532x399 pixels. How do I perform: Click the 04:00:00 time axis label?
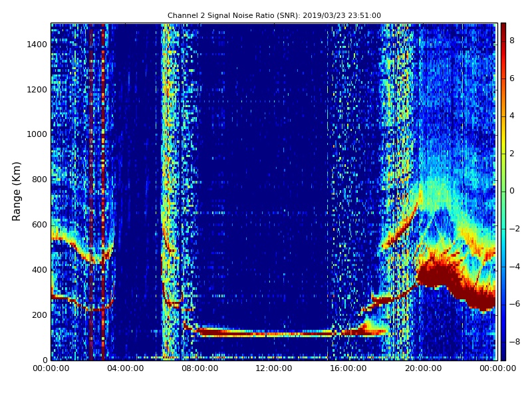point(125,368)
